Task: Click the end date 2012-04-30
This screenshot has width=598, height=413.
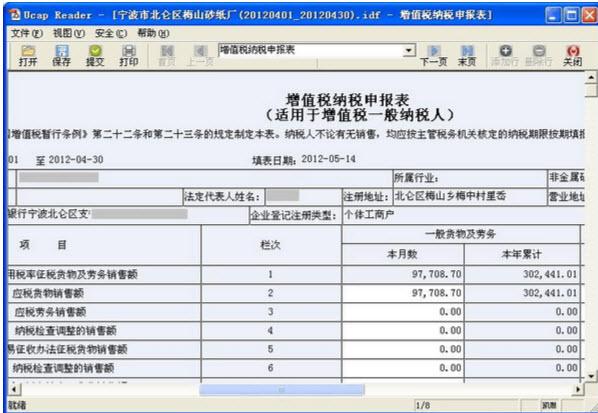Action: click(76, 160)
